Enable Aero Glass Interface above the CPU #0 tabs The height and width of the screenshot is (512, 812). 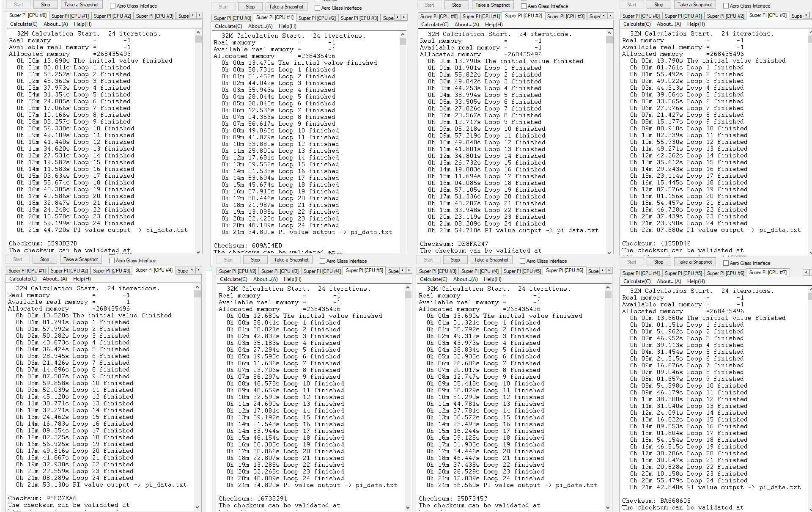point(112,6)
